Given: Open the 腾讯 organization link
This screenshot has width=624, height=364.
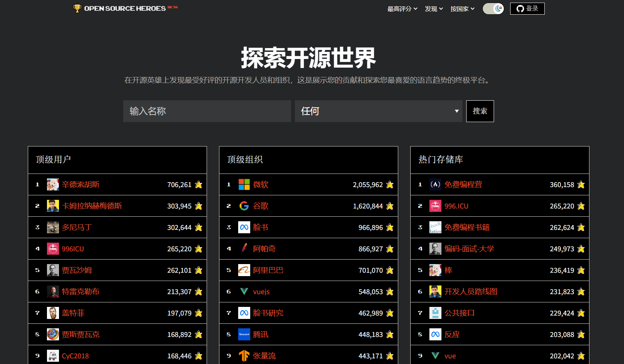Looking at the screenshot, I should tap(261, 334).
